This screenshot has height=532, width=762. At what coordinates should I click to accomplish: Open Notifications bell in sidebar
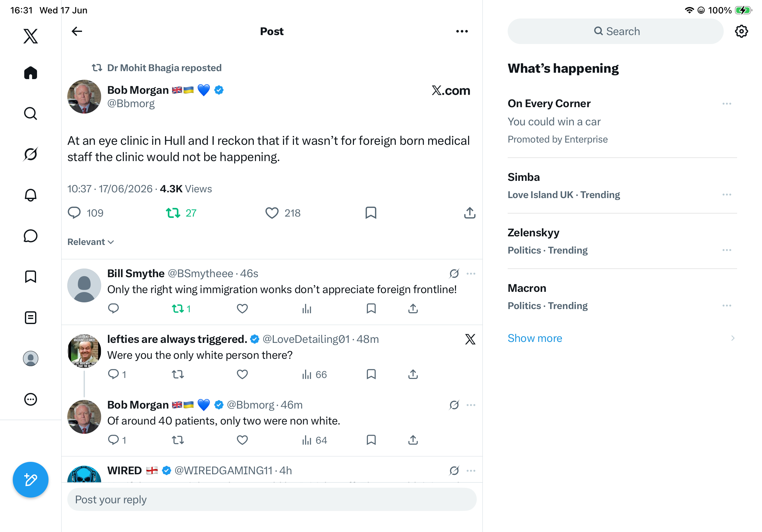[x=31, y=195]
